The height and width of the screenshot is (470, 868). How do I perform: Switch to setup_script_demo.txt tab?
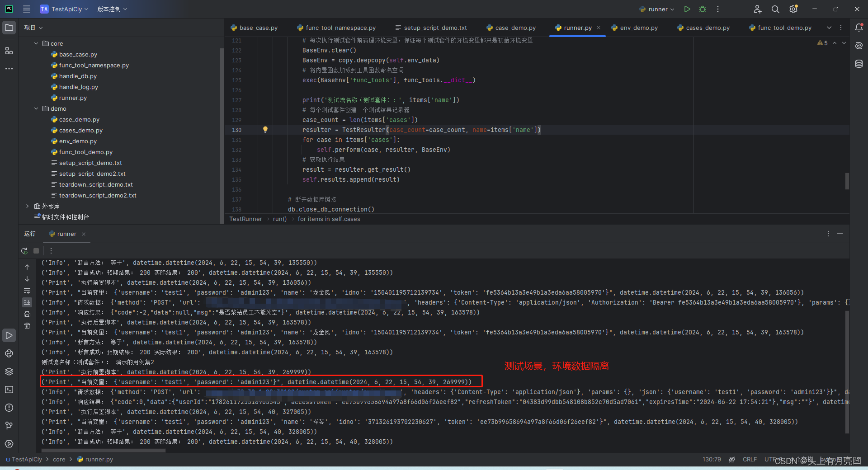[x=431, y=28]
